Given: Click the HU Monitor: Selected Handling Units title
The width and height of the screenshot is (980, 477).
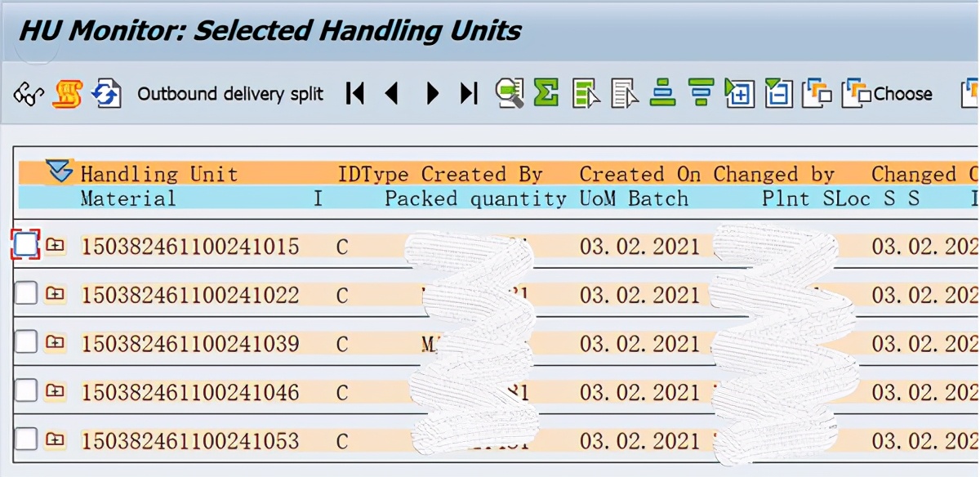Looking at the screenshot, I should pos(269,31).
